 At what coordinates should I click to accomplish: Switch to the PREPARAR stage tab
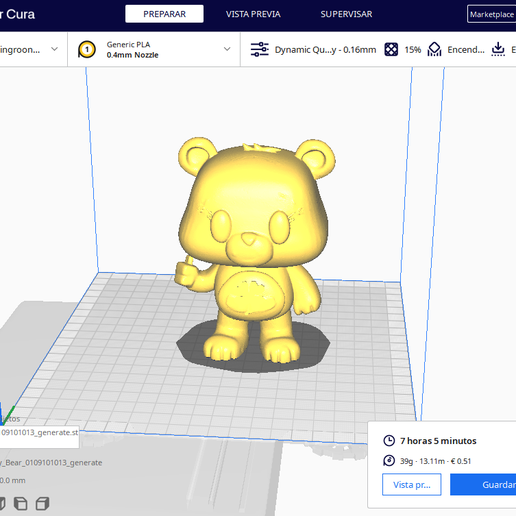pyautogui.click(x=164, y=14)
